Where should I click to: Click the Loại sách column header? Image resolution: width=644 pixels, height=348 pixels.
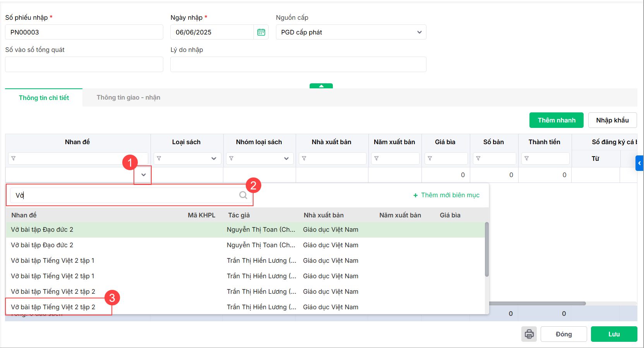[x=187, y=142]
